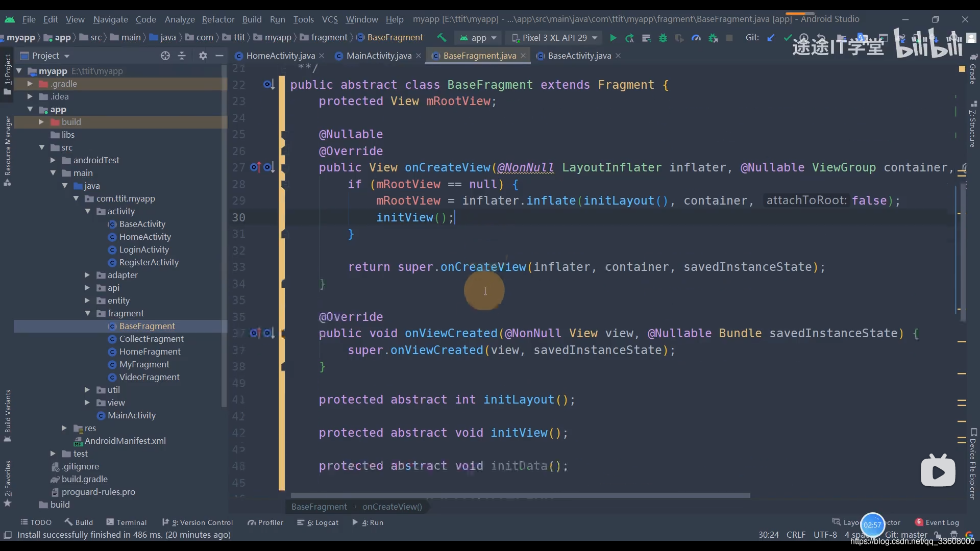Select AndroidManifest.xml in project tree
The height and width of the screenshot is (551, 980).
(125, 441)
